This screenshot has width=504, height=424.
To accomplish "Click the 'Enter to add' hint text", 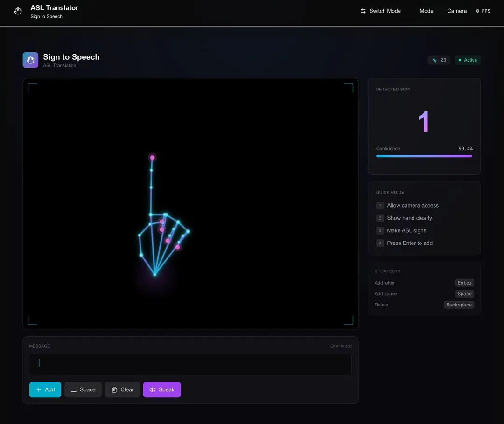I will coord(341,346).
